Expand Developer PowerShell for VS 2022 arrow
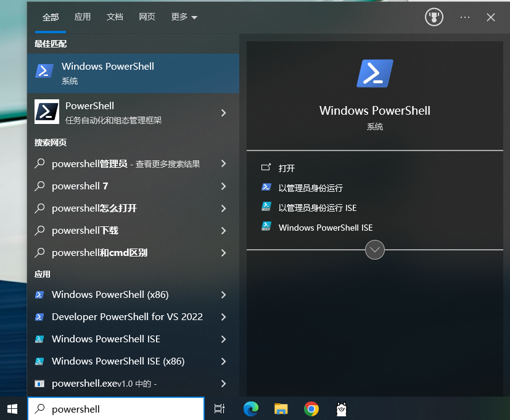This screenshot has height=420, width=510. [x=223, y=317]
